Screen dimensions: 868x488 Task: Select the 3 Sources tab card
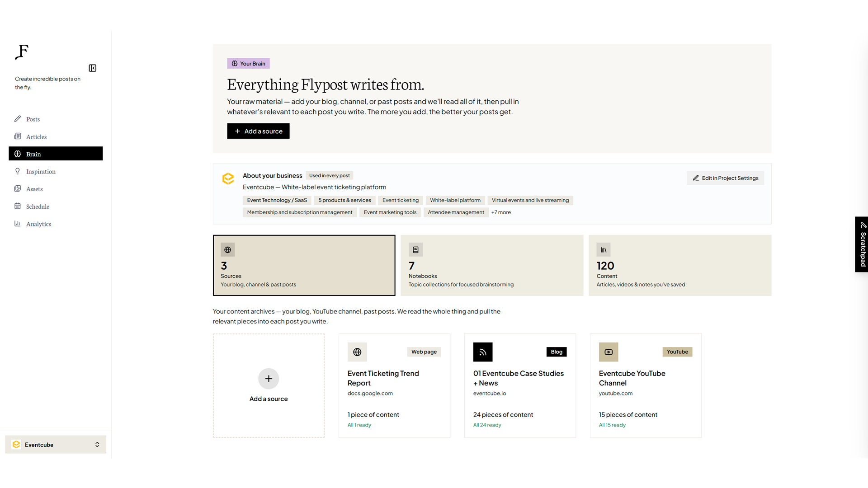[304, 265]
